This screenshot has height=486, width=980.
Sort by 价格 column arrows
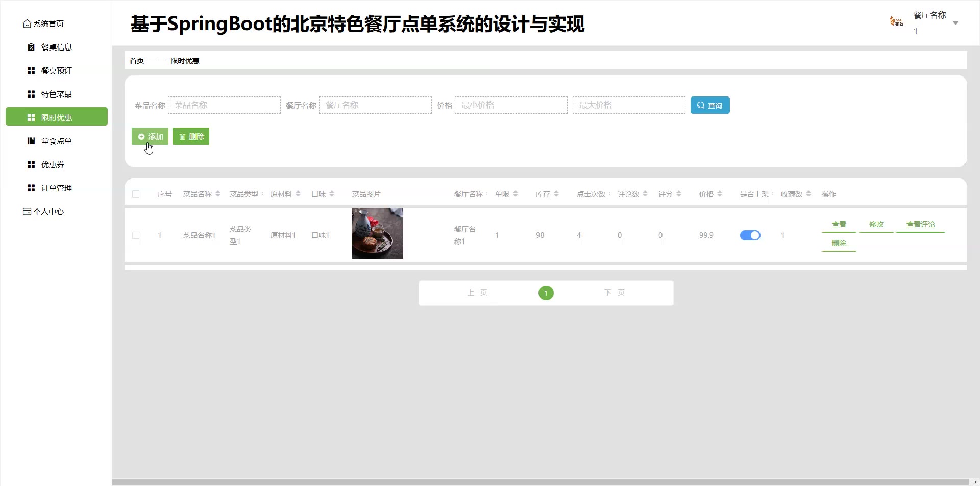tap(720, 194)
